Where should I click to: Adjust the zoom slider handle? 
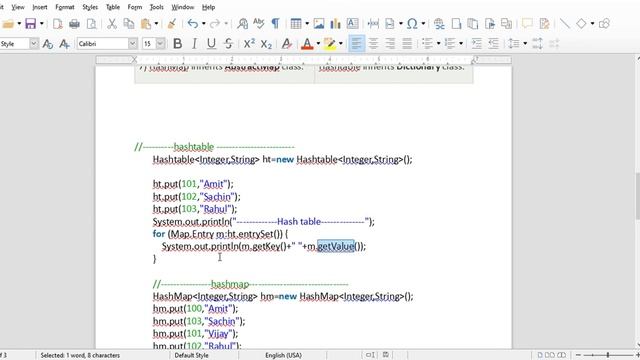608,355
